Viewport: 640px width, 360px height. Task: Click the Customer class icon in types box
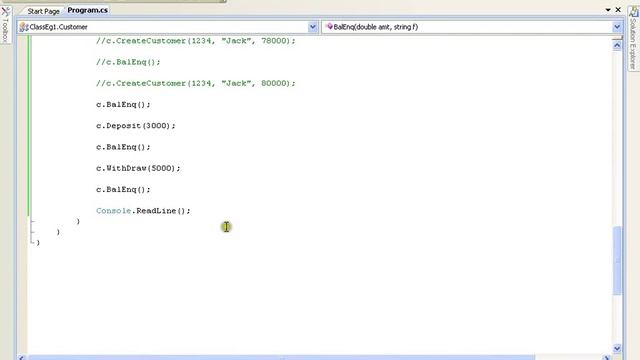point(24,27)
